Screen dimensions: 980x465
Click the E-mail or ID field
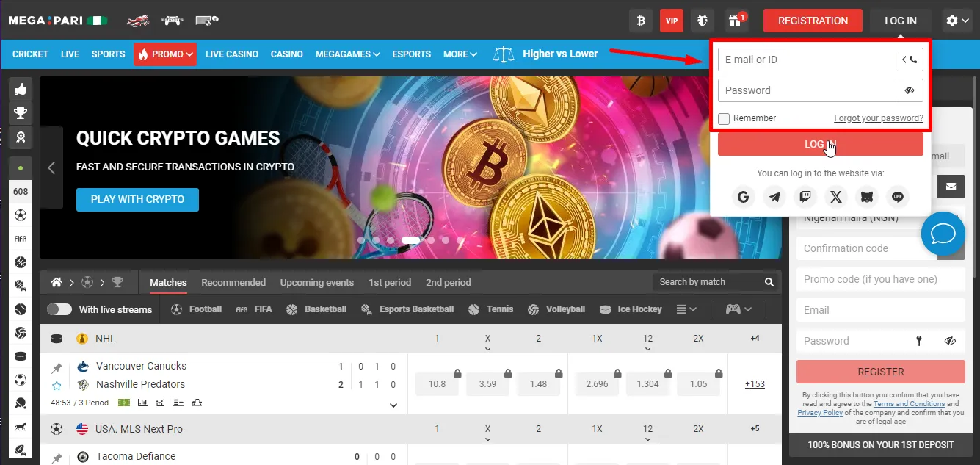pos(806,60)
